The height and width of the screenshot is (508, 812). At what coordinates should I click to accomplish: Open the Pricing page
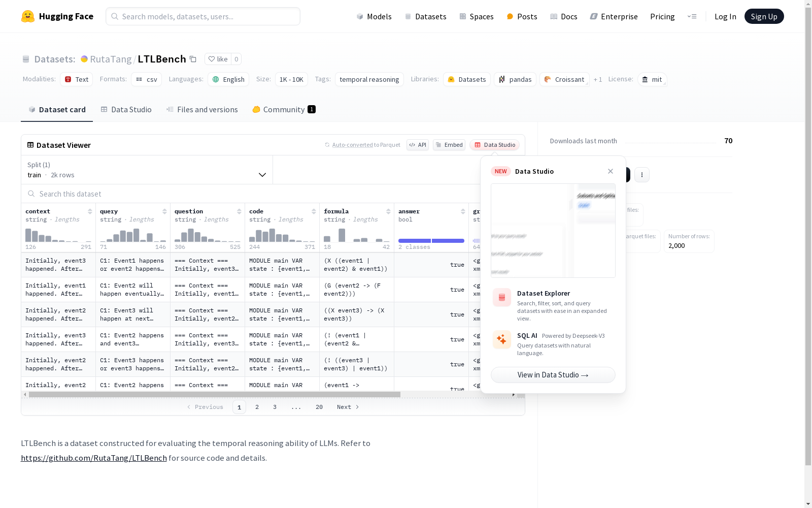pos(662,16)
